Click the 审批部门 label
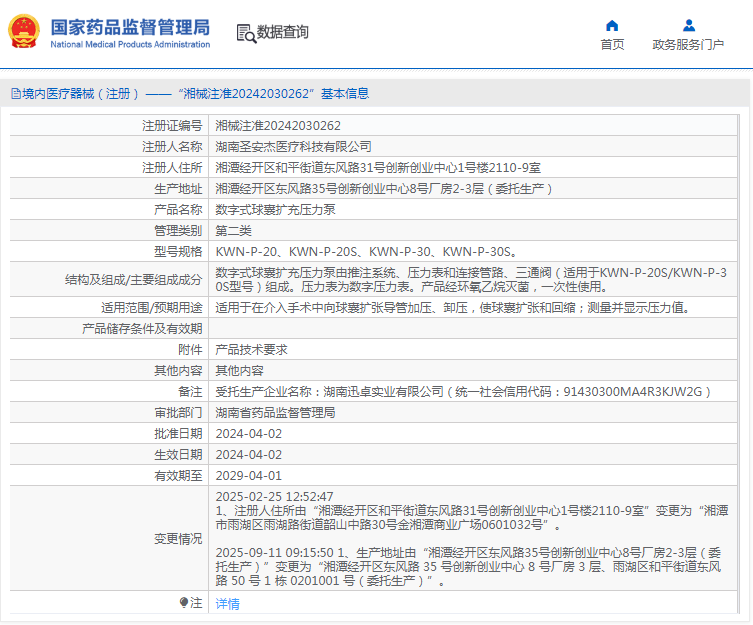 click(178, 413)
